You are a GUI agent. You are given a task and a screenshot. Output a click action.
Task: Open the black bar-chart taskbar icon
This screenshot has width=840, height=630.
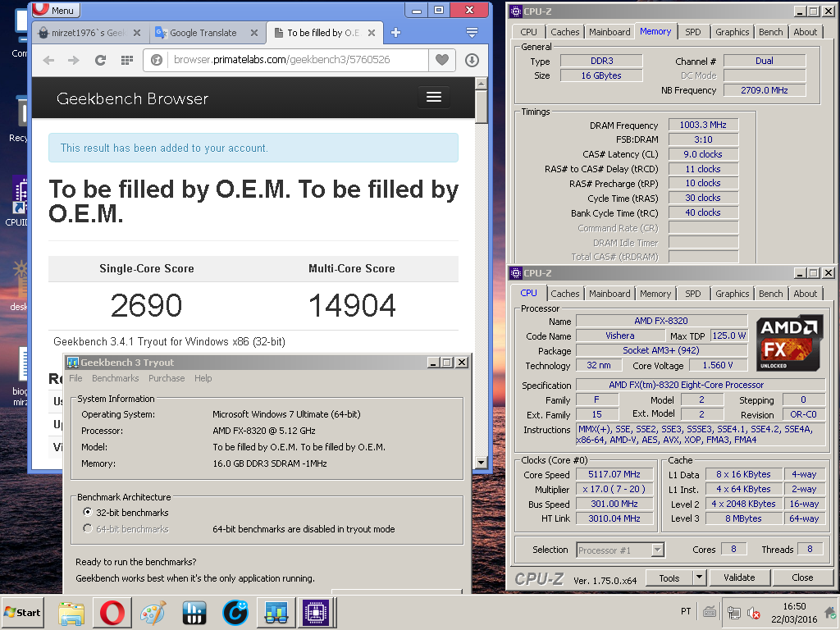pyautogui.click(x=194, y=613)
